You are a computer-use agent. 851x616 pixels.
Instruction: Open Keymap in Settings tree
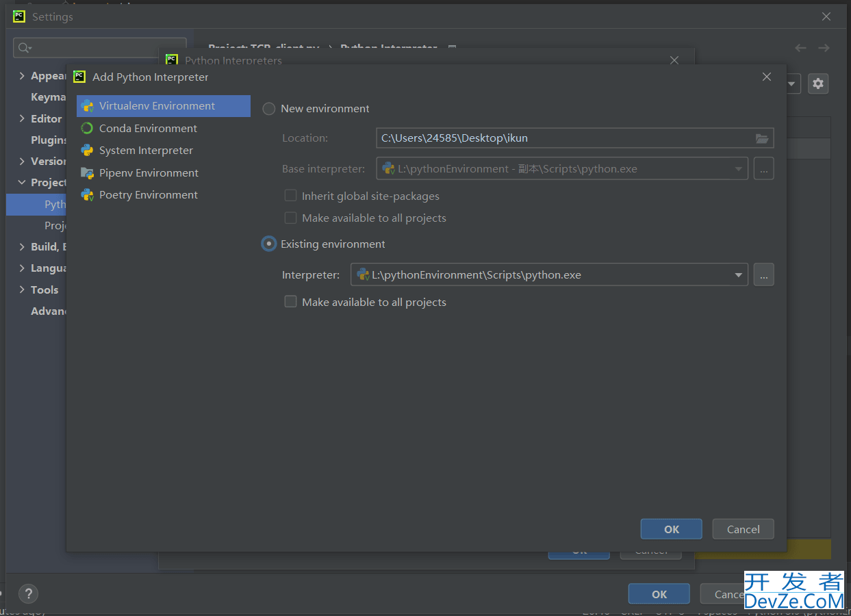(48, 97)
